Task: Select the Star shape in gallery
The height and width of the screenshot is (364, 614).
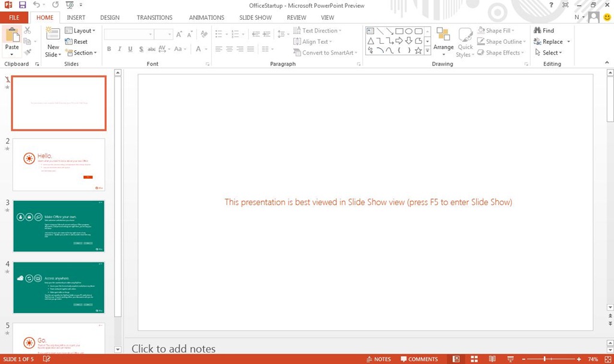Action: click(x=418, y=50)
